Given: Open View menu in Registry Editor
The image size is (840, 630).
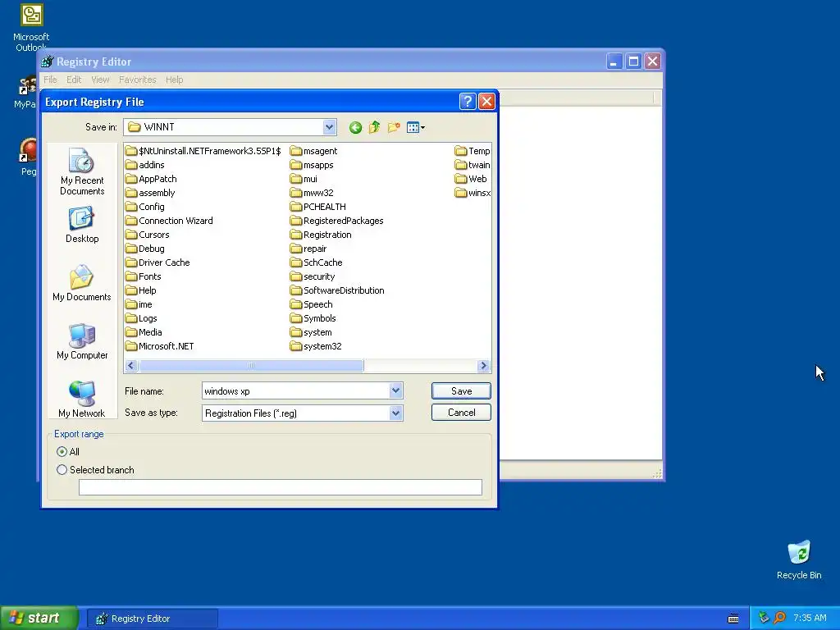Looking at the screenshot, I should (100, 80).
